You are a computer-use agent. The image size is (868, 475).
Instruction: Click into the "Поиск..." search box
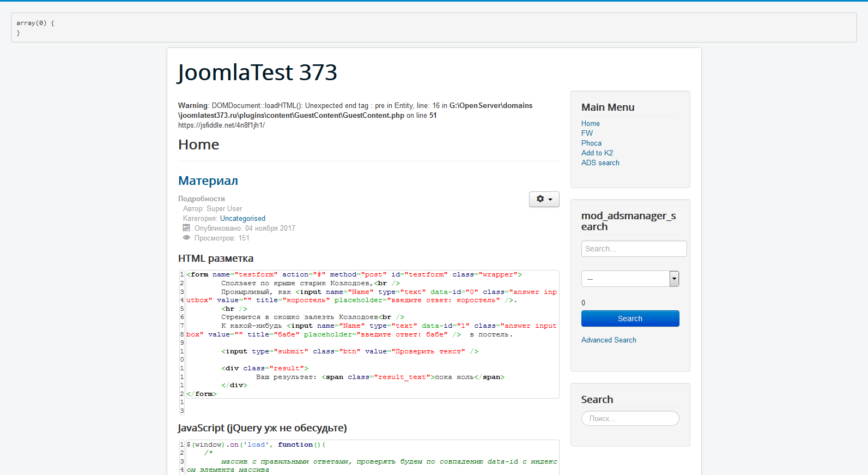[x=630, y=418]
